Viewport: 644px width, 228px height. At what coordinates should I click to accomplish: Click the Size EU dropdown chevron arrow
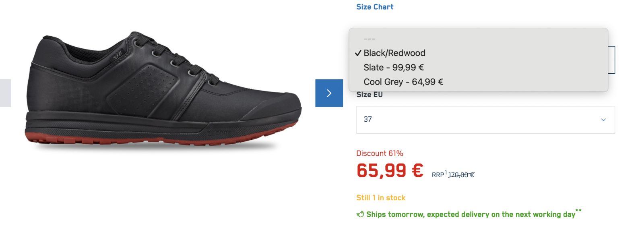[603, 120]
